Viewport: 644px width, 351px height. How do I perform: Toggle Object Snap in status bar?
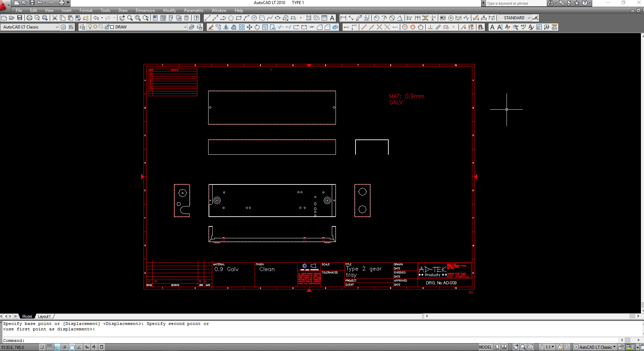[72, 347]
